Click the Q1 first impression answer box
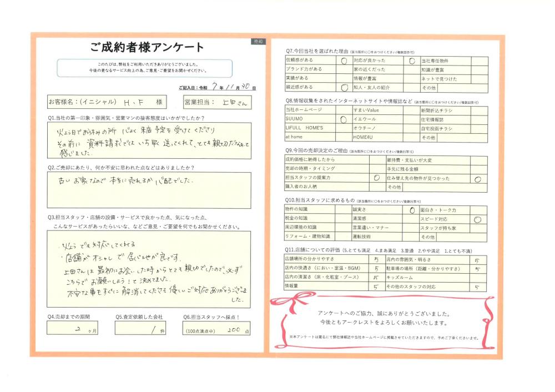The image size is (555, 392). pos(149,141)
